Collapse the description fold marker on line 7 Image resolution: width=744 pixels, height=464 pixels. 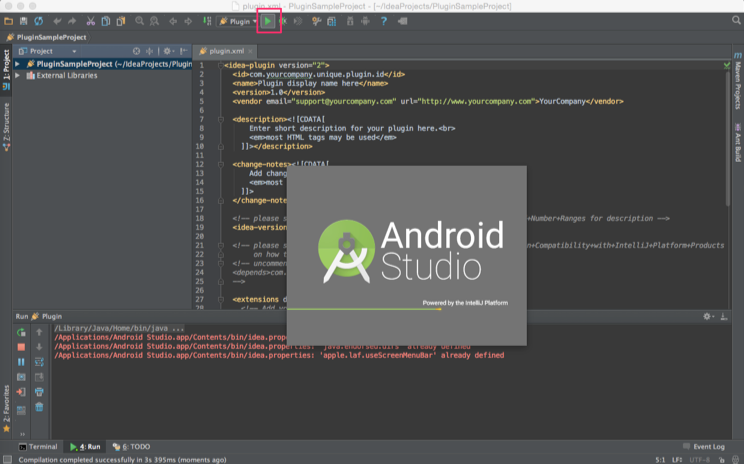coord(220,120)
